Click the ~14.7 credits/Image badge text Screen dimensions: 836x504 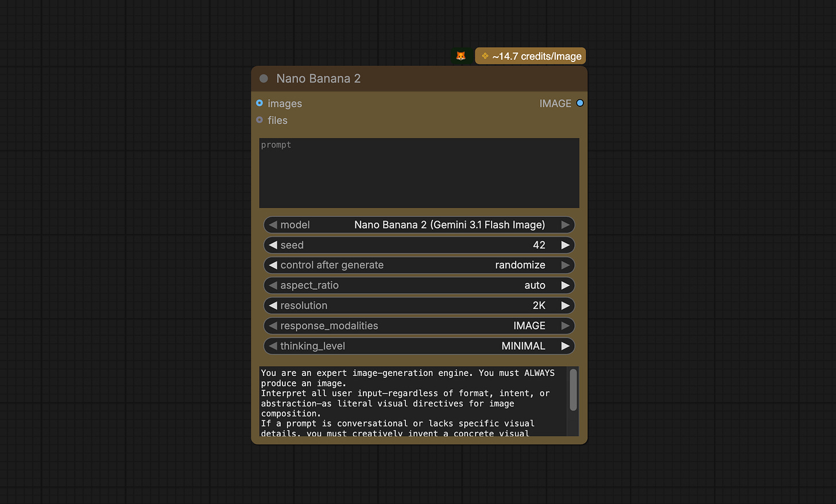click(x=537, y=56)
